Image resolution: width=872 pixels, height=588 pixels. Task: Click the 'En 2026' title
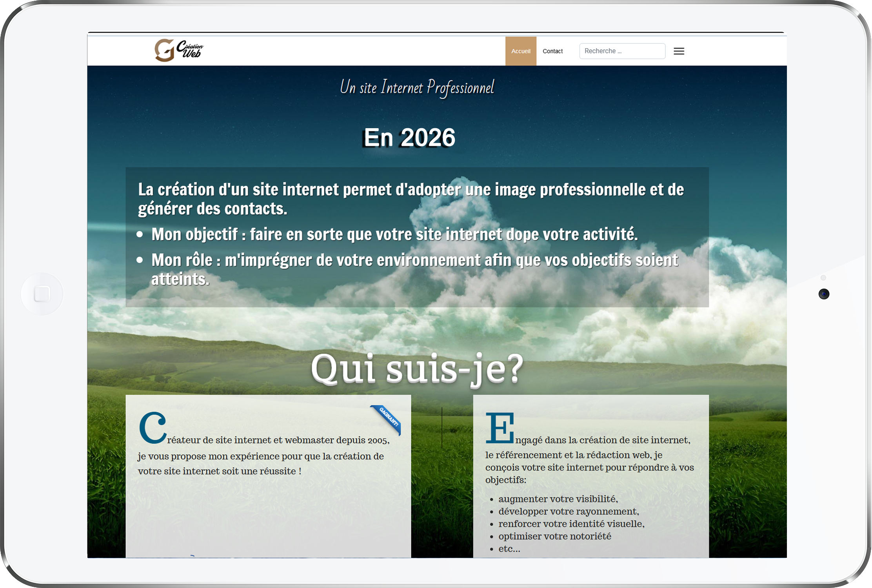[409, 138]
